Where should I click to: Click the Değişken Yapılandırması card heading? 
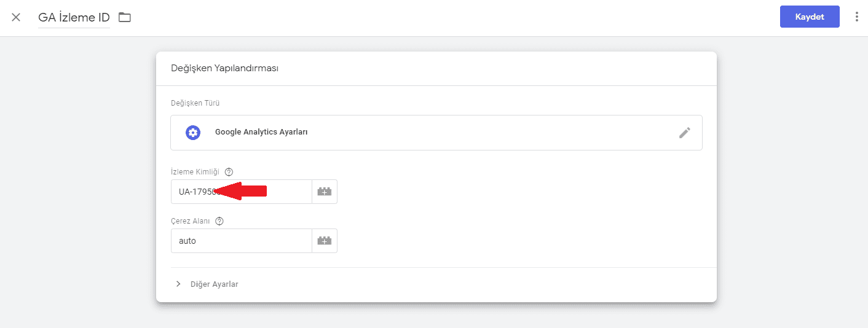click(225, 69)
